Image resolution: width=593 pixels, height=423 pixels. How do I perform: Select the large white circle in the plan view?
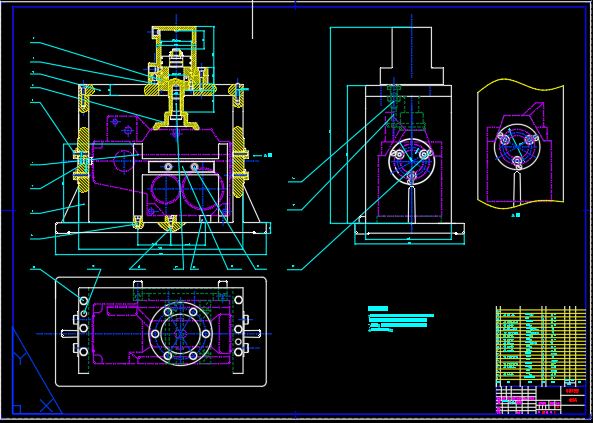point(180,334)
